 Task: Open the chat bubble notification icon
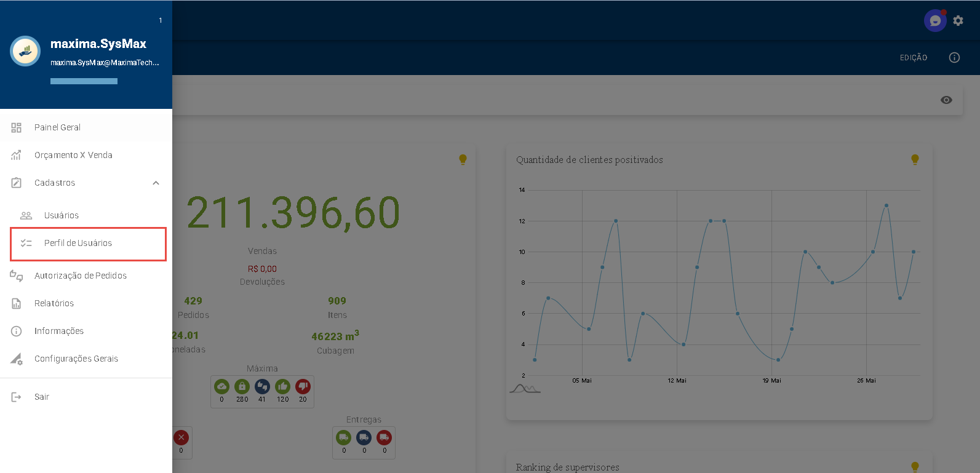tap(935, 21)
